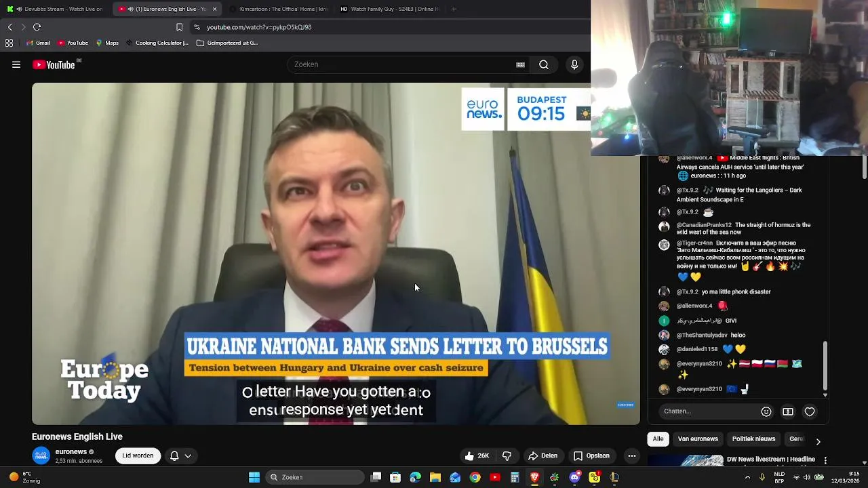The height and width of the screenshot is (488, 868).
Task: Reload the page with the refresh icon
Action: (x=37, y=27)
